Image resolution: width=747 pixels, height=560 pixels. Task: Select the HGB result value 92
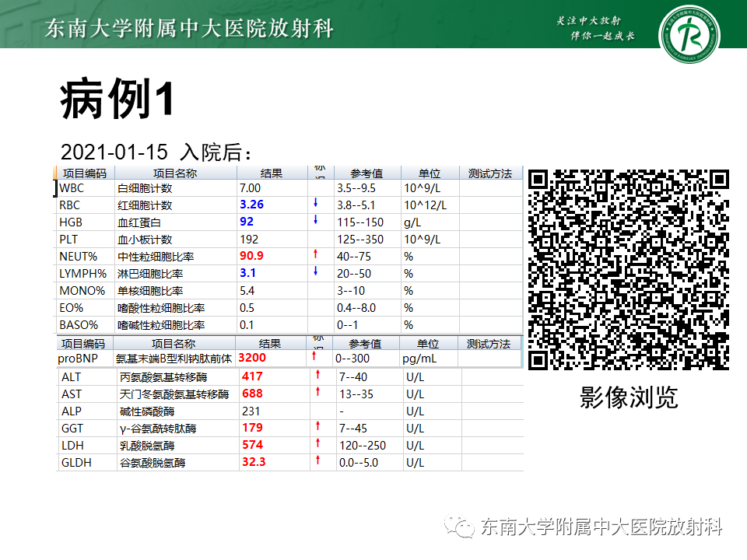pyautogui.click(x=247, y=222)
